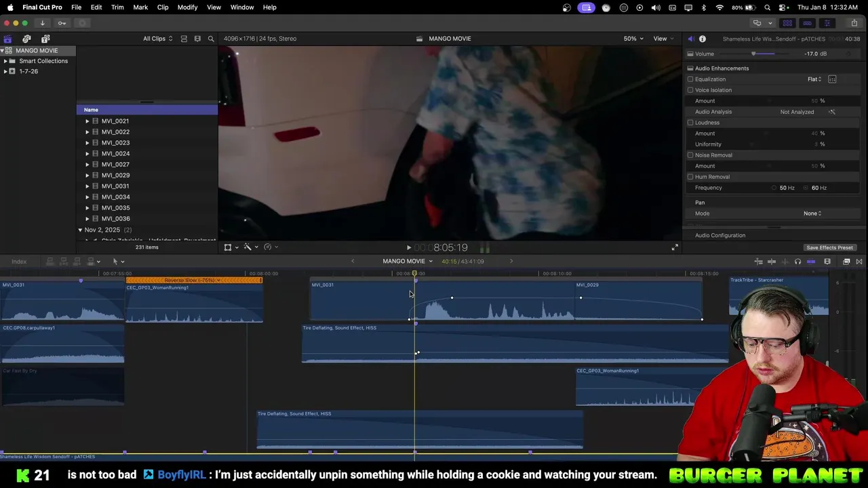This screenshot has height=488, width=868.
Task: Toggle audio skimming icon in timeline
Action: 785,262
